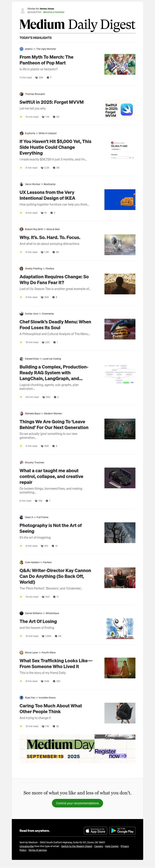
Task: Click the anjenū author avatar
Action: 21,49
